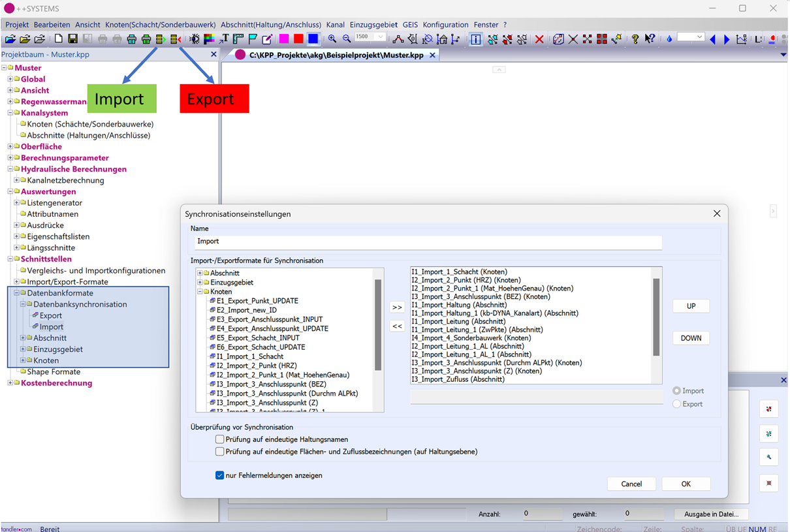
Task: Click the magenta color swatch in toolbar
Action: pyautogui.click(x=284, y=40)
